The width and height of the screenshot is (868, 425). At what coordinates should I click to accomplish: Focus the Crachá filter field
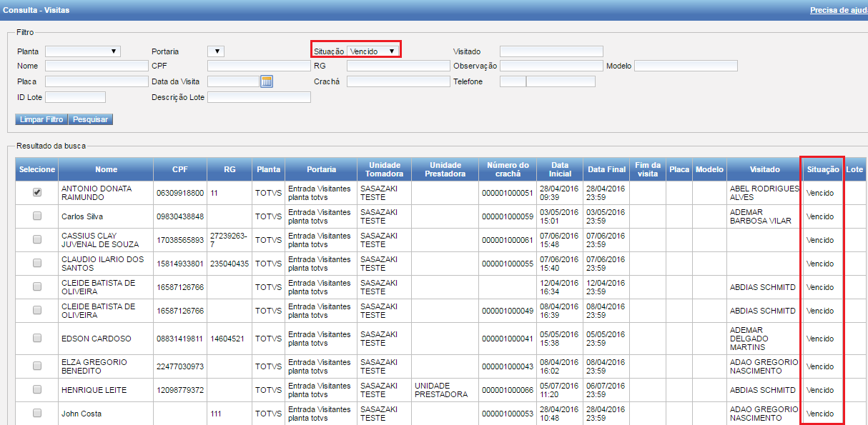(398, 81)
